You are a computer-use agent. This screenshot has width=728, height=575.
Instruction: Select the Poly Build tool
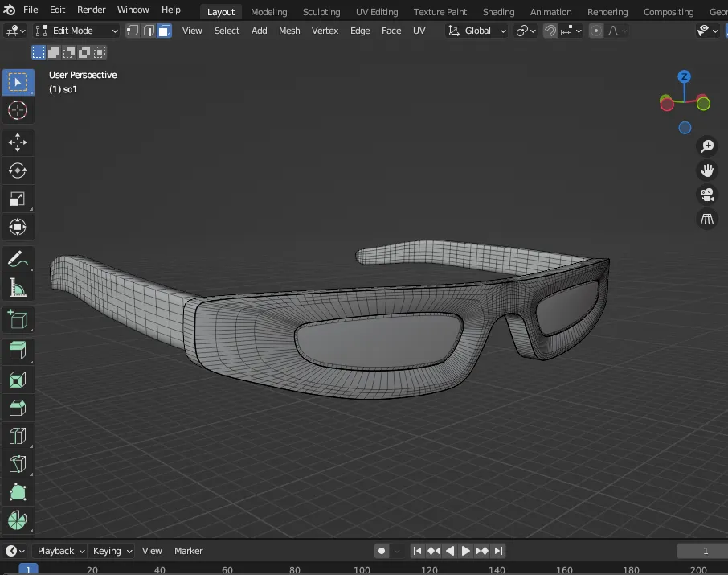point(18,492)
